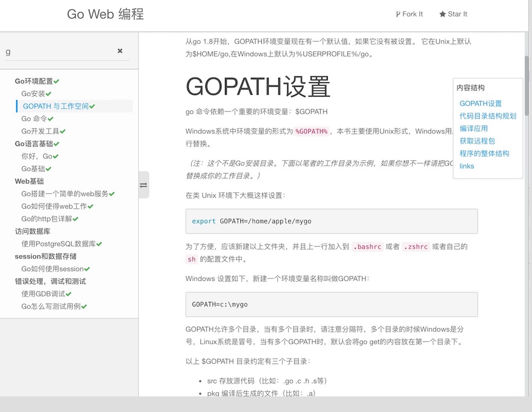The height and width of the screenshot is (412, 532).
Task: Jump to 程序的整体结构 section
Action: (484, 153)
